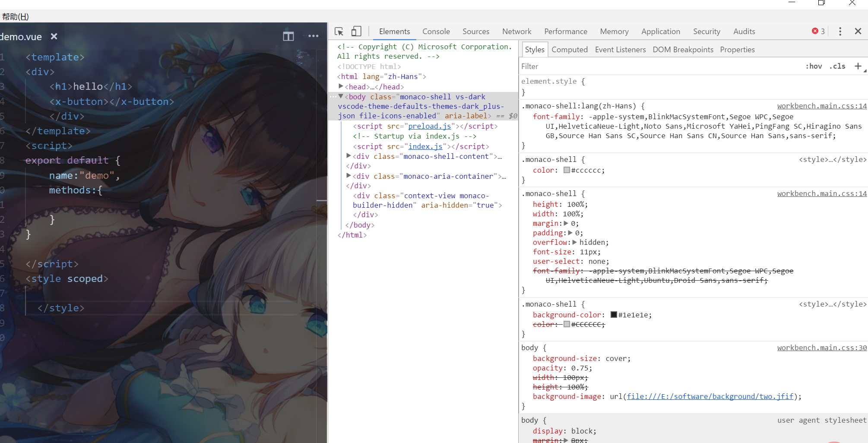Select the DOM Breakpoints sidebar tab
The height and width of the screenshot is (443, 868).
point(683,50)
